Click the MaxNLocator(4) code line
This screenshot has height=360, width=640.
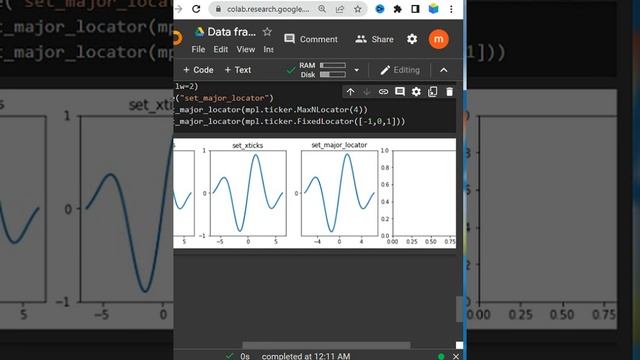(271, 110)
